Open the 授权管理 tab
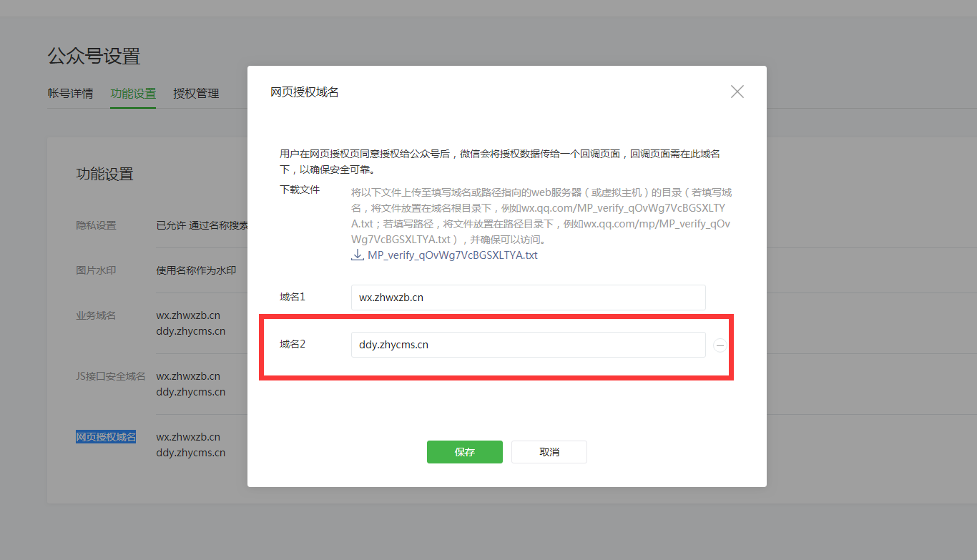Image resolution: width=977 pixels, height=560 pixels. pyautogui.click(x=196, y=94)
